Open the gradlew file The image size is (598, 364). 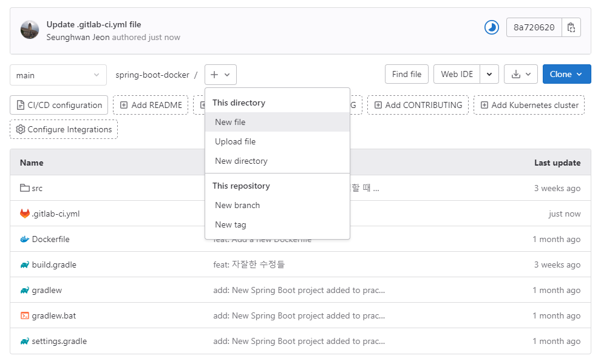pos(47,291)
